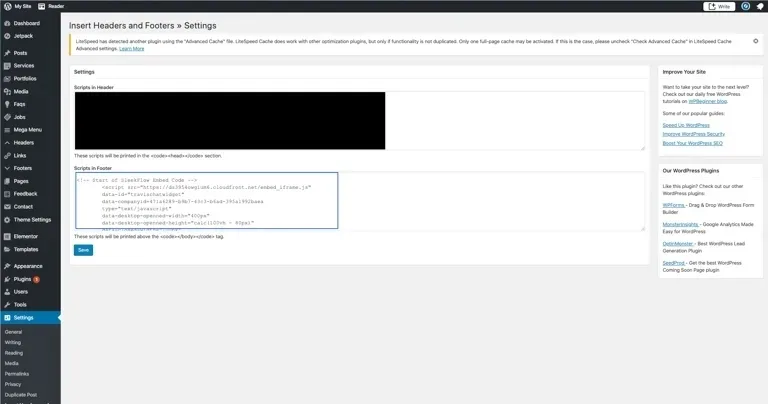Open the WPForms plugin link
Viewport: 768px width, 404px height.
click(673, 205)
